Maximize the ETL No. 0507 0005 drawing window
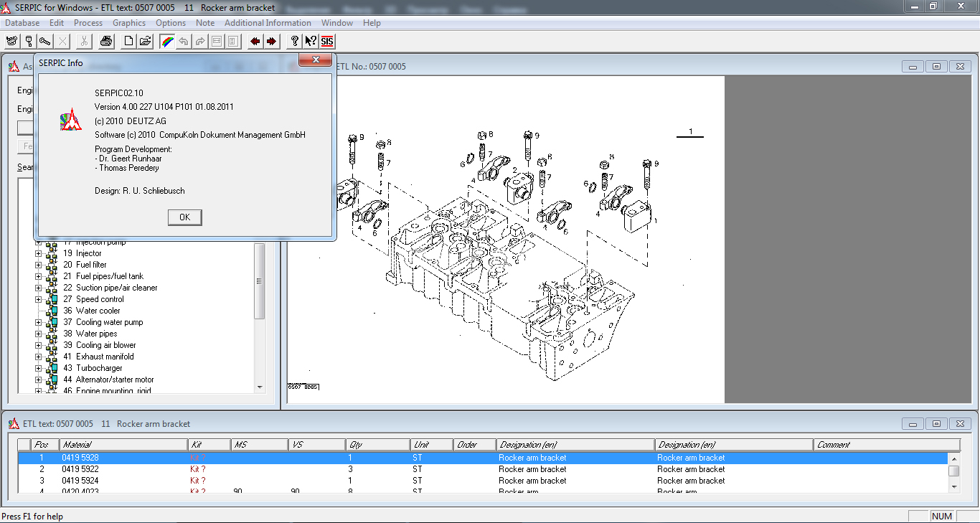 936,67
